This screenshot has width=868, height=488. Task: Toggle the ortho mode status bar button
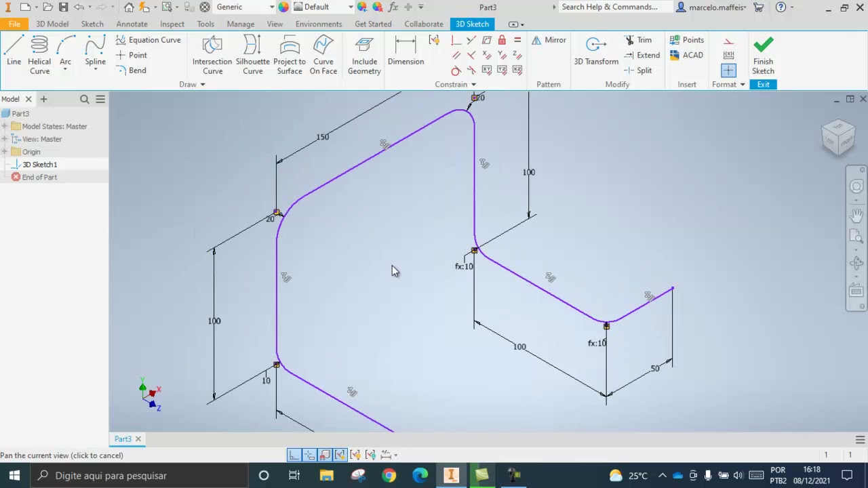pos(294,455)
